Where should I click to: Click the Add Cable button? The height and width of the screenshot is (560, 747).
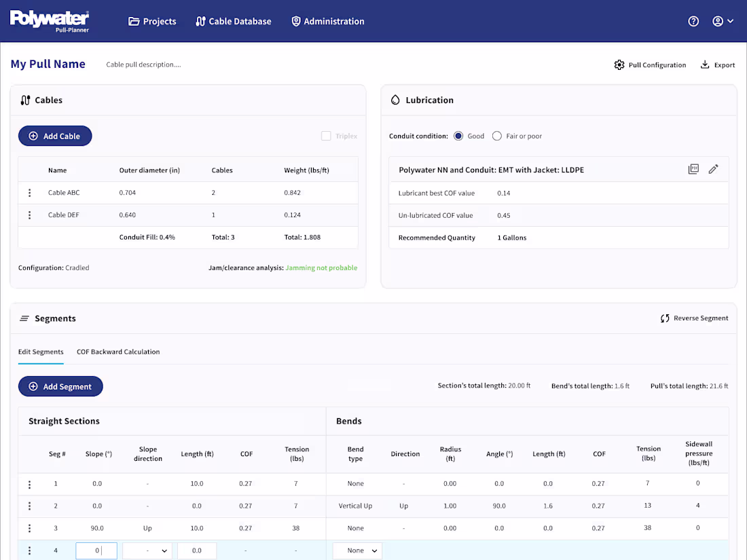pyautogui.click(x=55, y=136)
